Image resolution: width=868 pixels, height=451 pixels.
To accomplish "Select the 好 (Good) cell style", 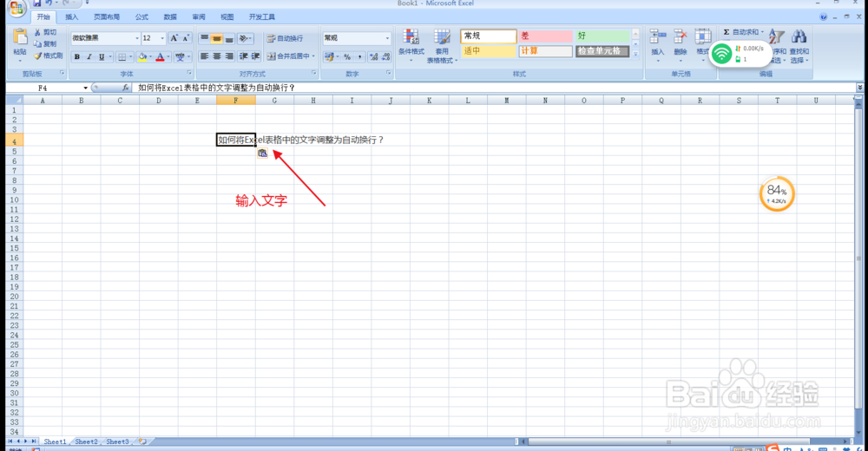I will click(x=602, y=36).
